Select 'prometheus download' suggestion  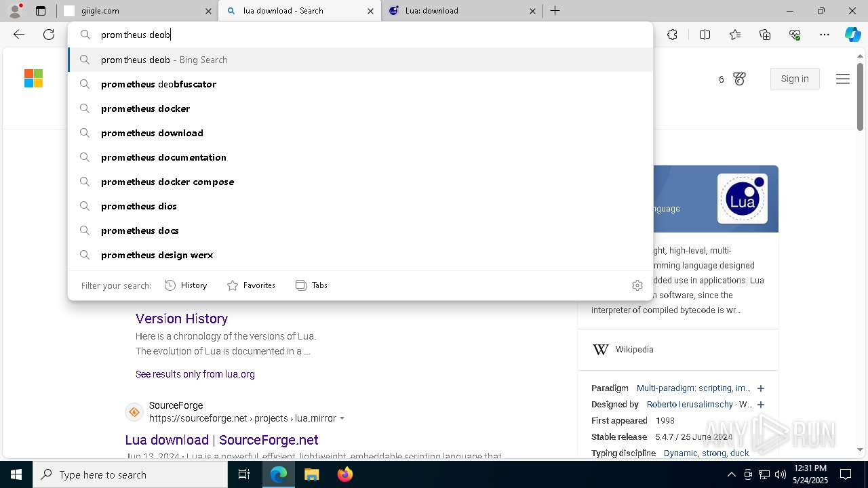361,133
